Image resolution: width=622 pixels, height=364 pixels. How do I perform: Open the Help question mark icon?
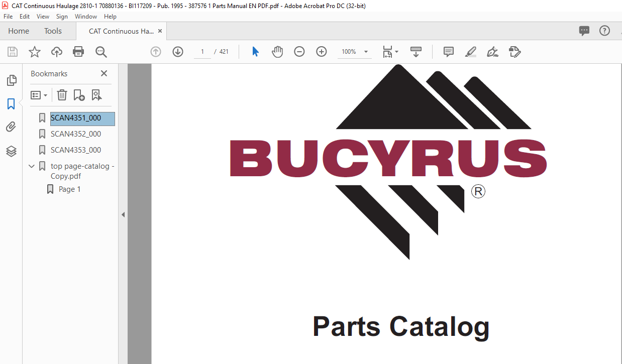604,31
